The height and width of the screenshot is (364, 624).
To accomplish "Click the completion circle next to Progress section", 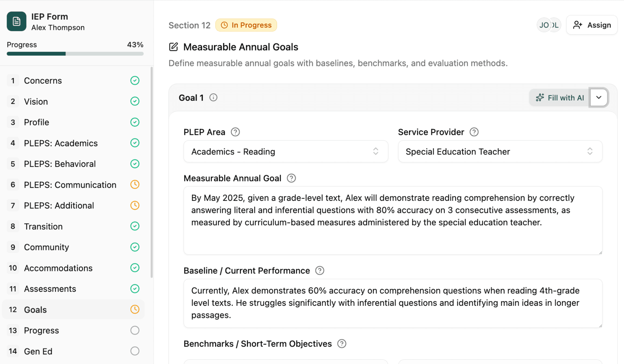I will coord(135,330).
